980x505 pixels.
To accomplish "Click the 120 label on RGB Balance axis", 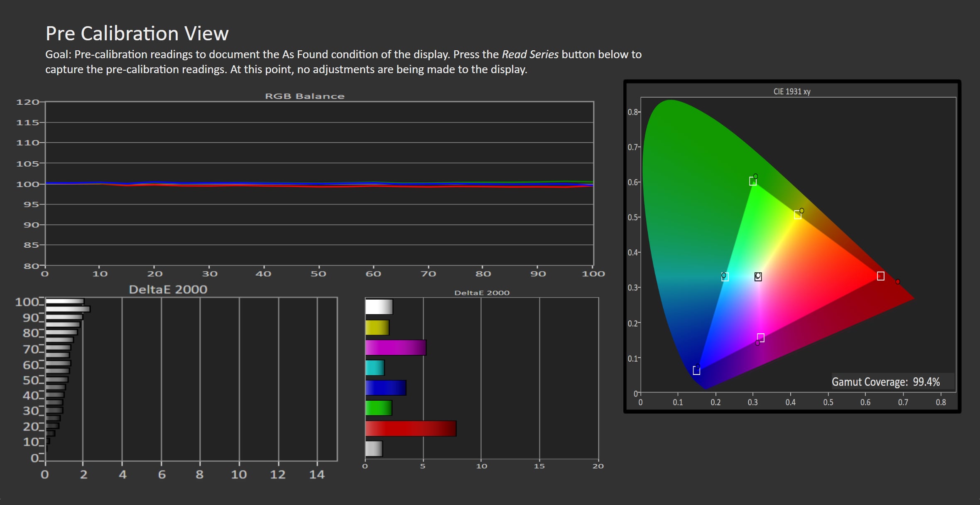I will (x=27, y=102).
